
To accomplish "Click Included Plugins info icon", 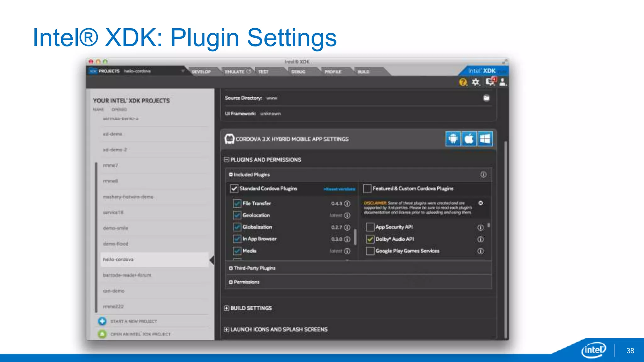I will (x=483, y=174).
